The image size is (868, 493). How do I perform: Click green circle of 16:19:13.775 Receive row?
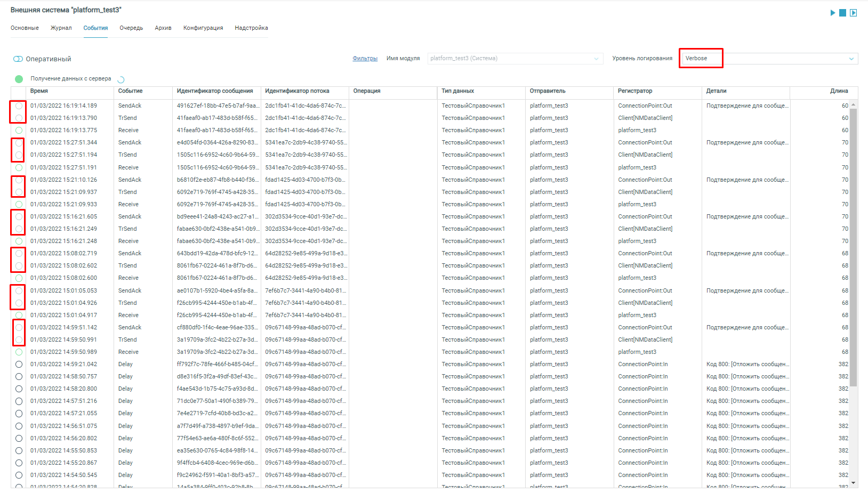(19, 130)
